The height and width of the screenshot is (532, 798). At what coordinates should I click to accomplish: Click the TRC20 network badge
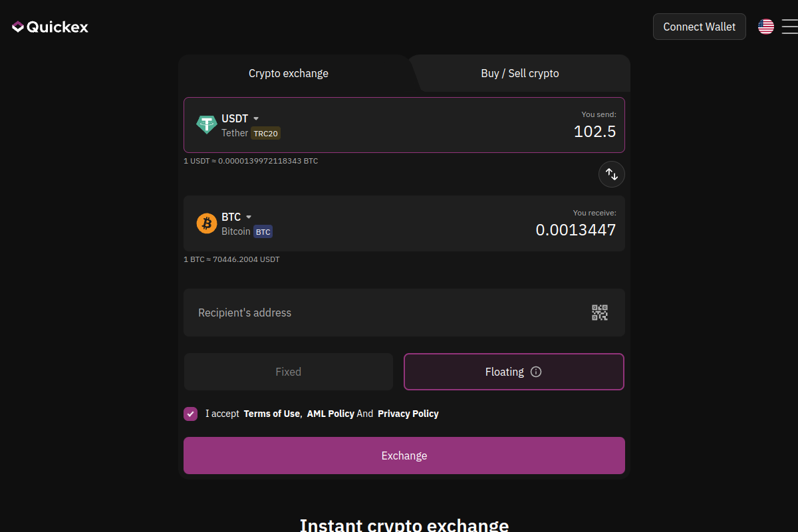265,133
